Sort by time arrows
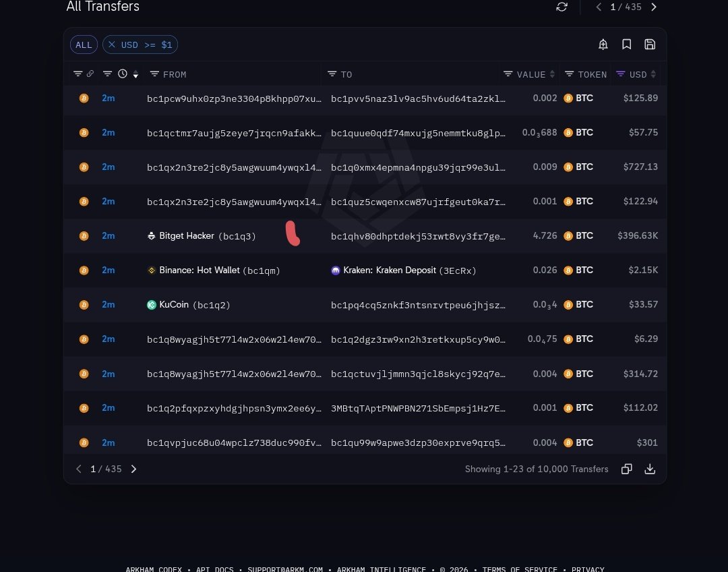This screenshot has width=728, height=572. pos(135,74)
